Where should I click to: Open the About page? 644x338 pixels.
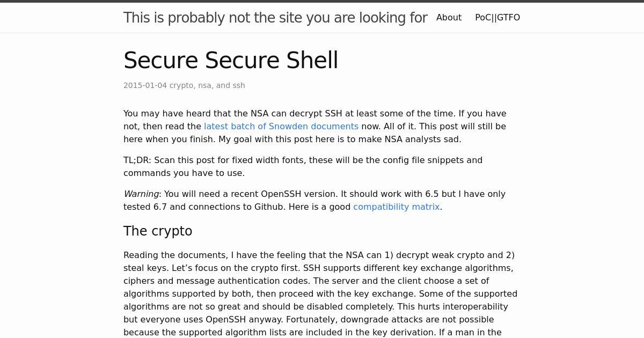coord(449,18)
